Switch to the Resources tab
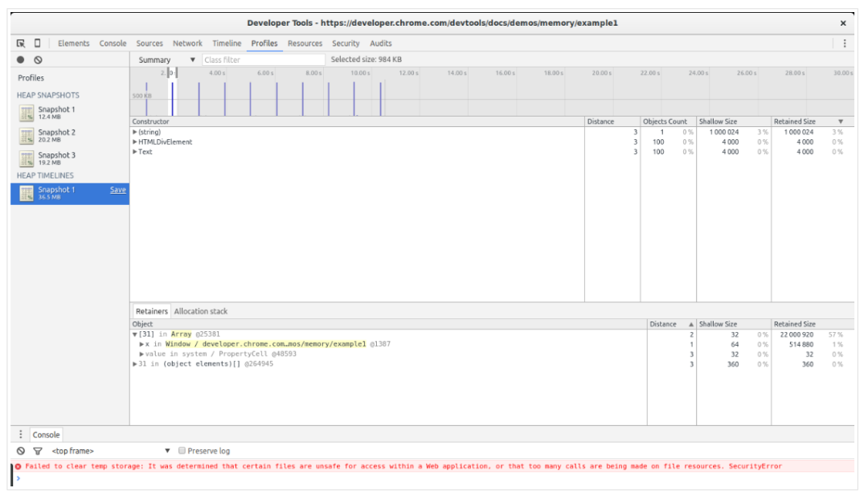868x500 pixels. pyautogui.click(x=305, y=43)
